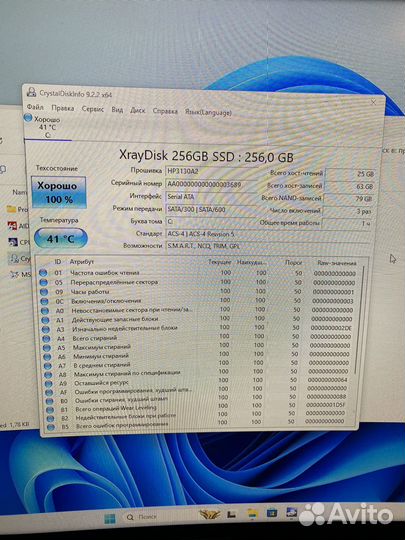The image size is (405, 540).
Task: Open the Диск menu
Action: [x=138, y=111]
